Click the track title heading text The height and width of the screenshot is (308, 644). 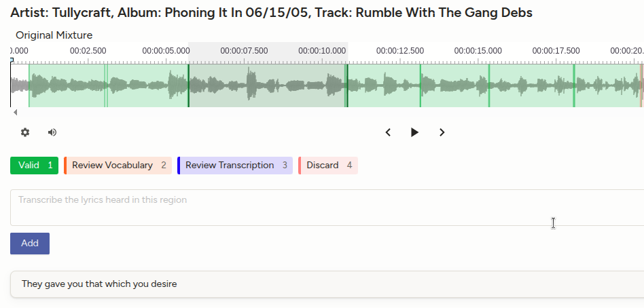coord(271,13)
